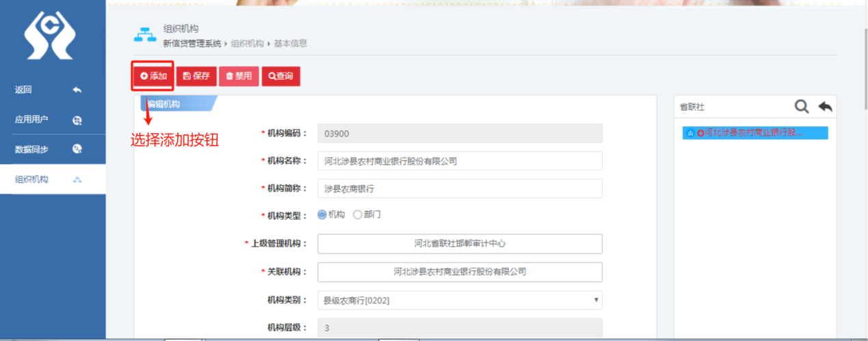
Task: Click the 禁用 (Disable) button
Action: [239, 76]
